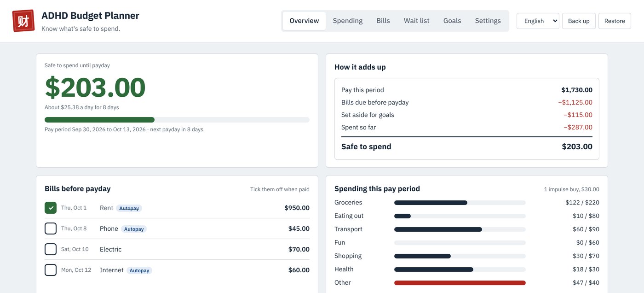Click the Groceries spending bar
This screenshot has width=644, height=293.
[x=460, y=203]
